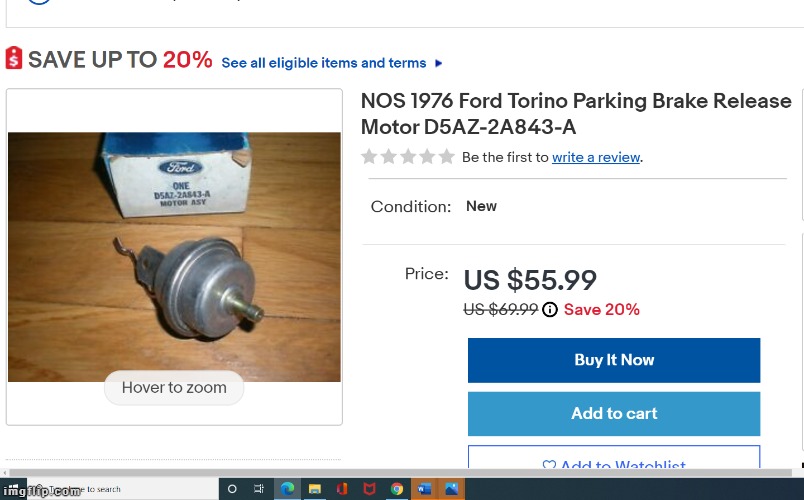Click Add to Watchlist button
804x500 pixels.
pyautogui.click(x=614, y=460)
